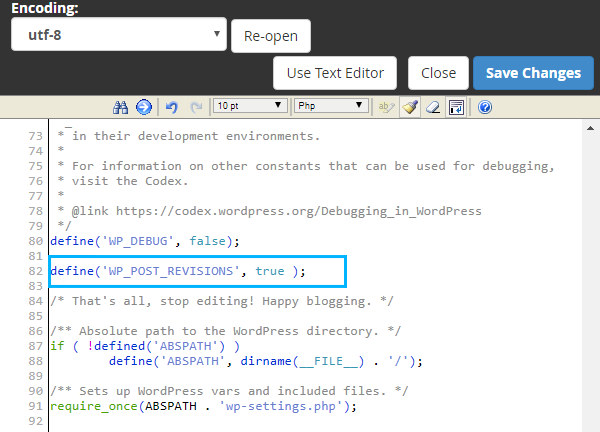
Task: Open the search binoculars tool
Action: (x=121, y=107)
